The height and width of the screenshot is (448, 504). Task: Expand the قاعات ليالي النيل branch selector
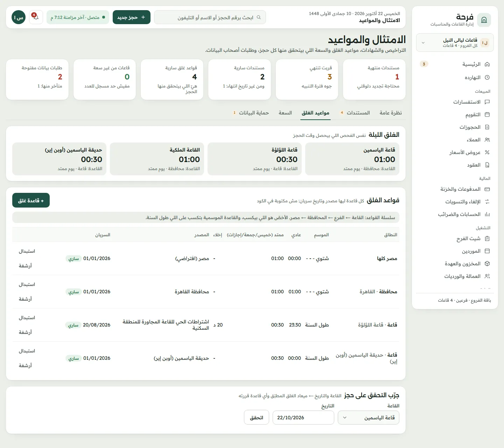click(455, 43)
